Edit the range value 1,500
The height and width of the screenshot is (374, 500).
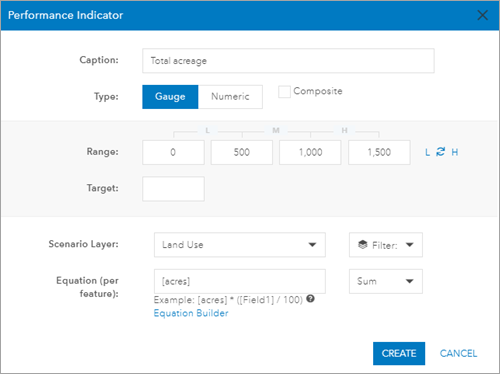[x=379, y=152]
